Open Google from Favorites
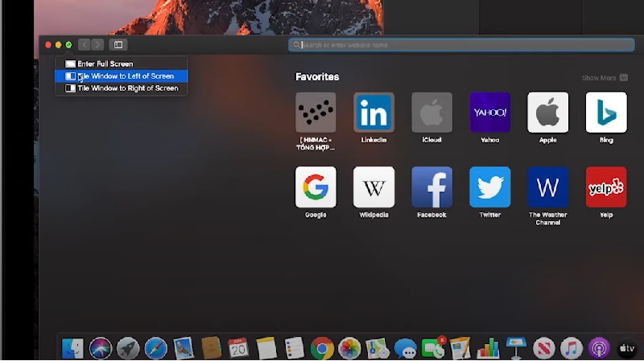 point(316,187)
